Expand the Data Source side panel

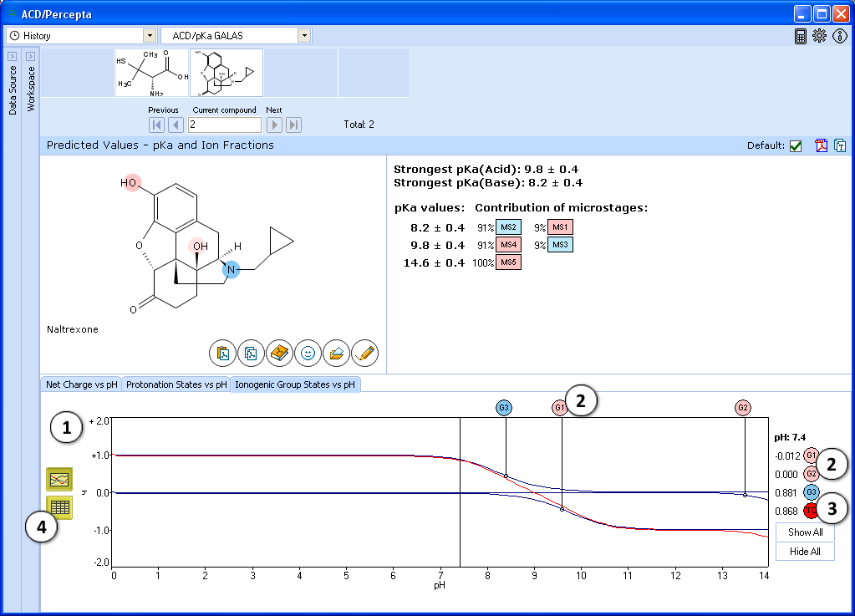point(12,56)
